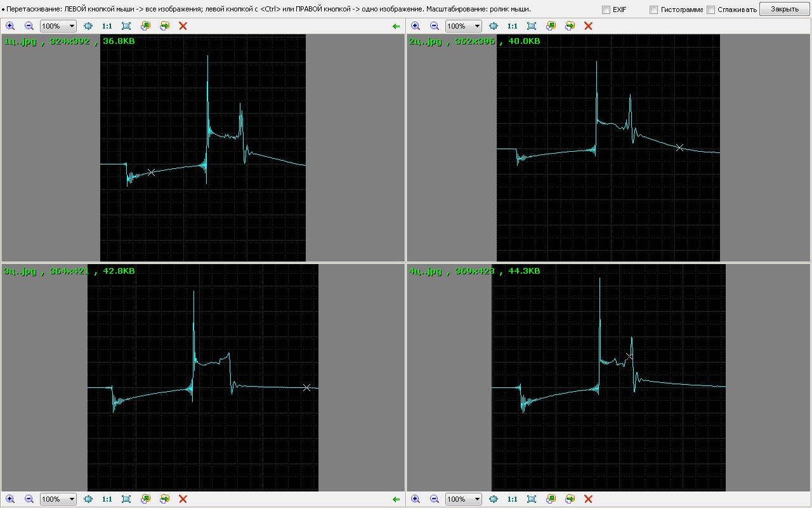
Task: Click the label '4ц.jpg , 369x423 , 44.3KB'
Action: click(475, 271)
